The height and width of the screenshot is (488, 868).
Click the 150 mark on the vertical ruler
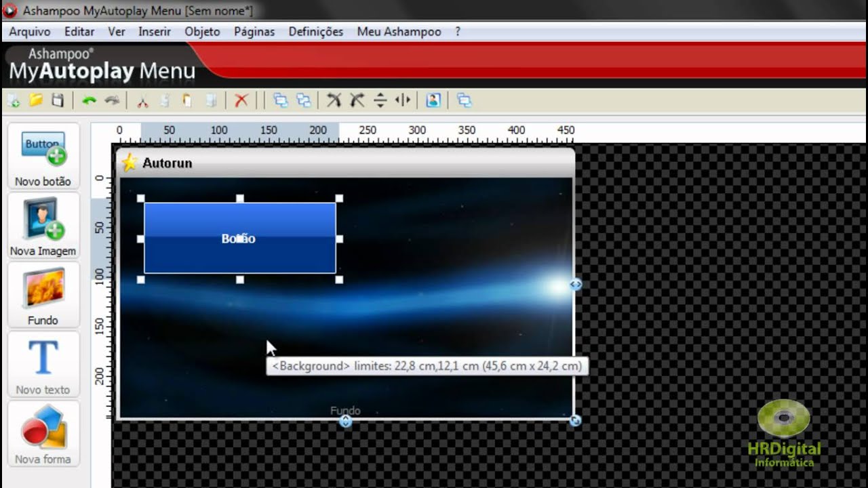click(100, 327)
